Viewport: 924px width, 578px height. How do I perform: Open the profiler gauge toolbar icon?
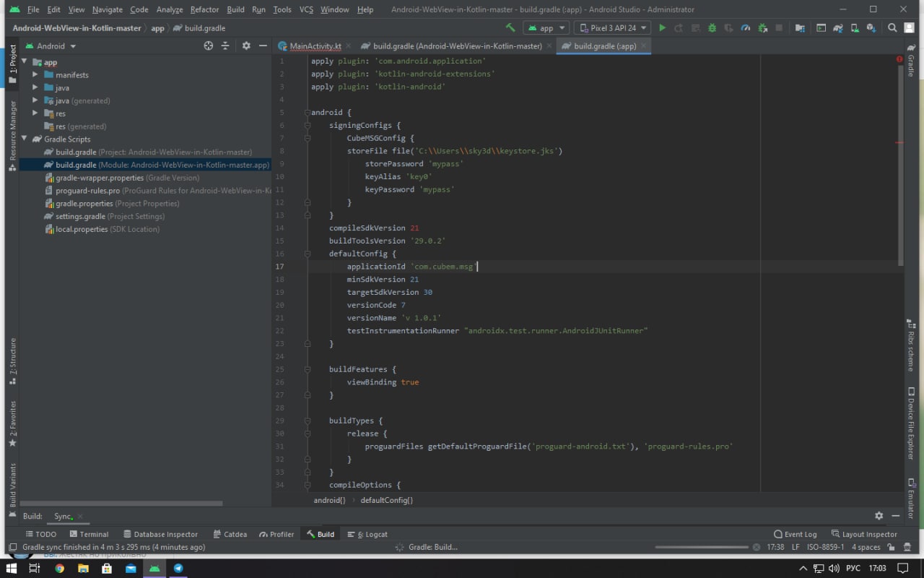tap(745, 28)
